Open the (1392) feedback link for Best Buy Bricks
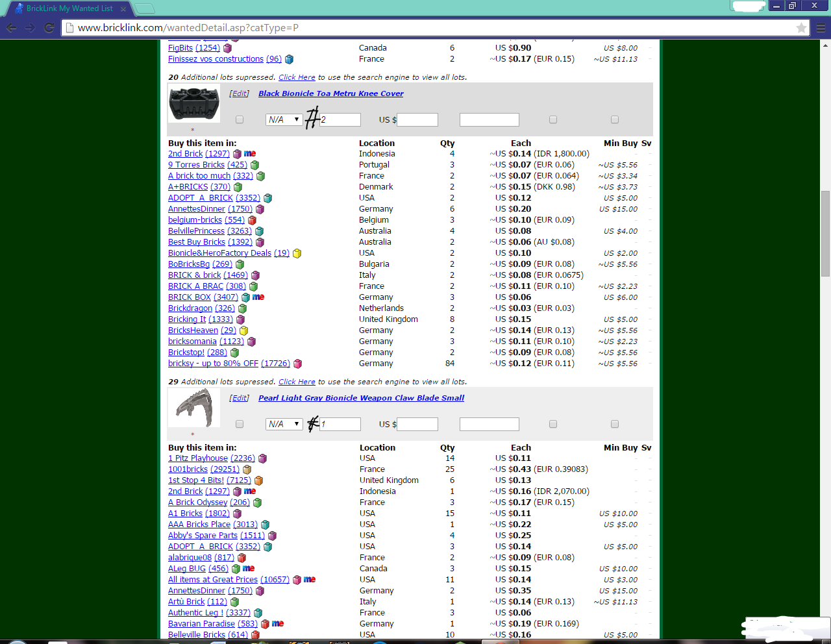 (x=240, y=242)
